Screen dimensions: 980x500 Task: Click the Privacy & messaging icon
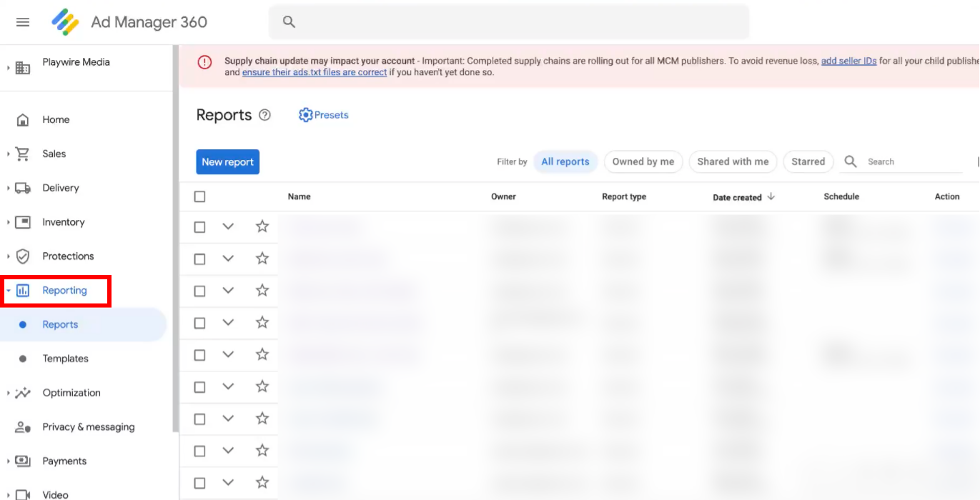coord(23,427)
